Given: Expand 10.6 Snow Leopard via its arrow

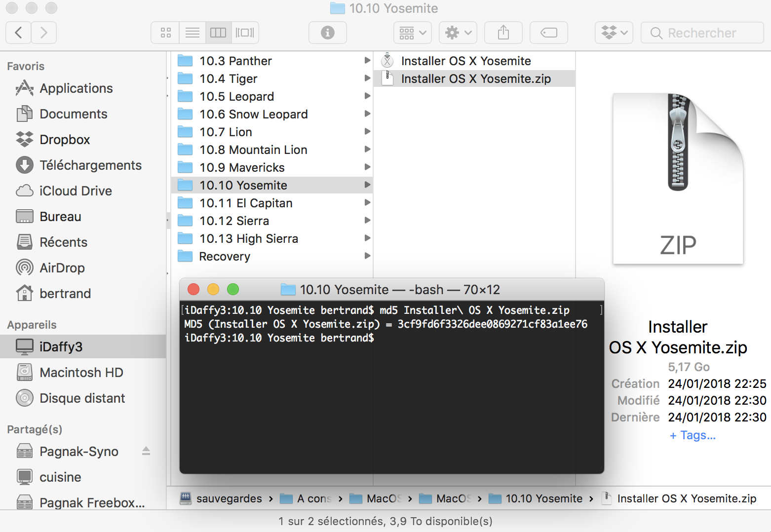Looking at the screenshot, I should (x=367, y=114).
